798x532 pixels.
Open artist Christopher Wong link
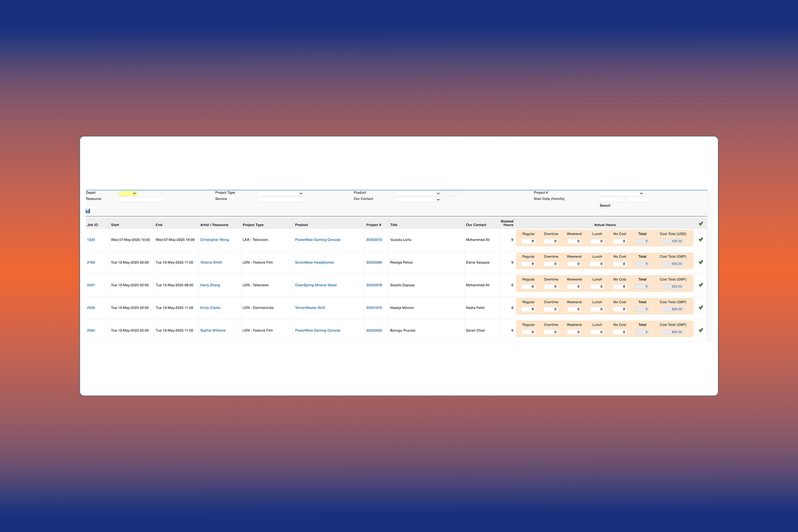pyautogui.click(x=215, y=240)
